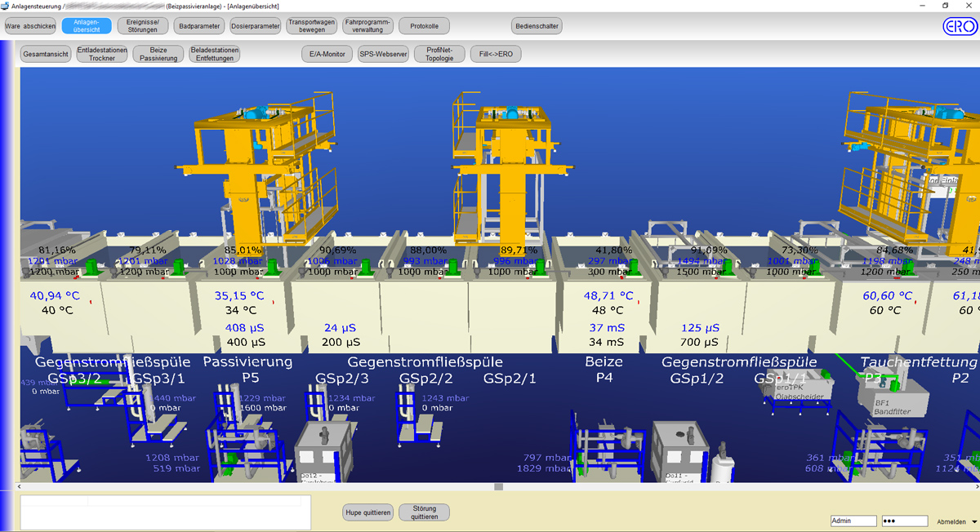Click the Admin username field
The image size is (980, 532).
coord(853,521)
